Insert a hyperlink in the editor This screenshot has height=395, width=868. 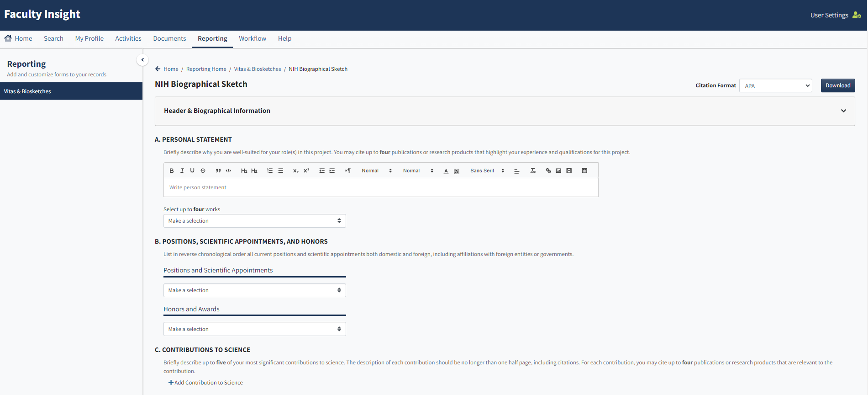[548, 171]
